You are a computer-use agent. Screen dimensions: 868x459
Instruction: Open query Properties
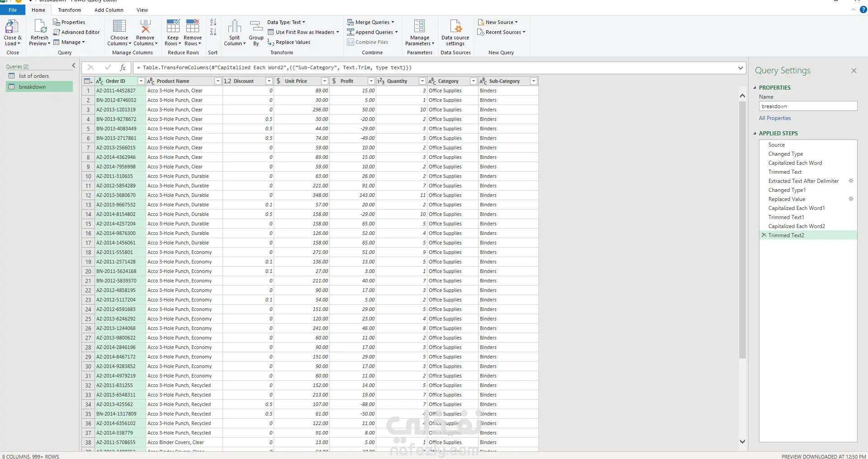coord(69,22)
